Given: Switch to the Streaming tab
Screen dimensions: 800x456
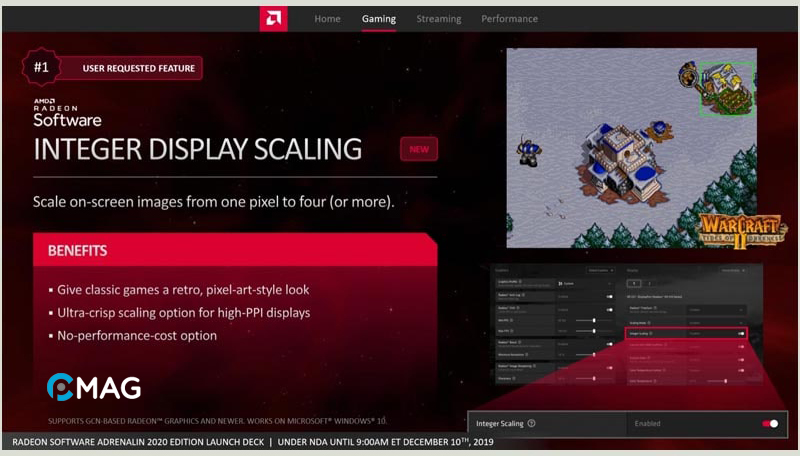Looking at the screenshot, I should point(439,19).
